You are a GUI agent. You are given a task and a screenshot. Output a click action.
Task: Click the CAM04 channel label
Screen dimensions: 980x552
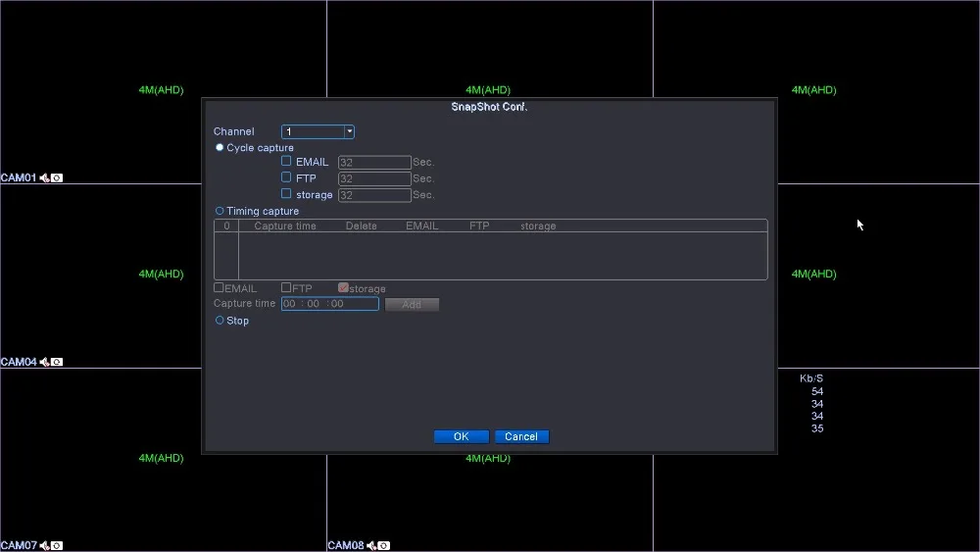[x=19, y=362]
